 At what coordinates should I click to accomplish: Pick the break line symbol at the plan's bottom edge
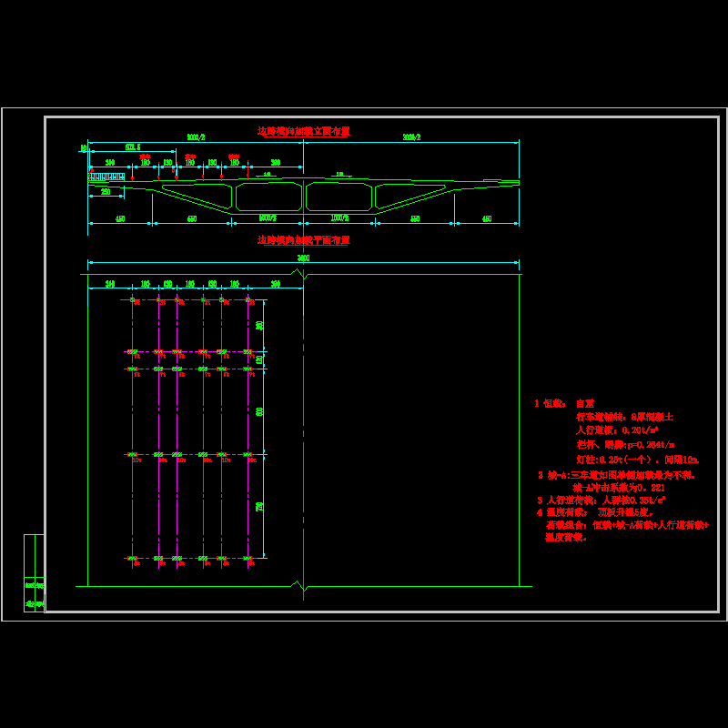(x=298, y=586)
